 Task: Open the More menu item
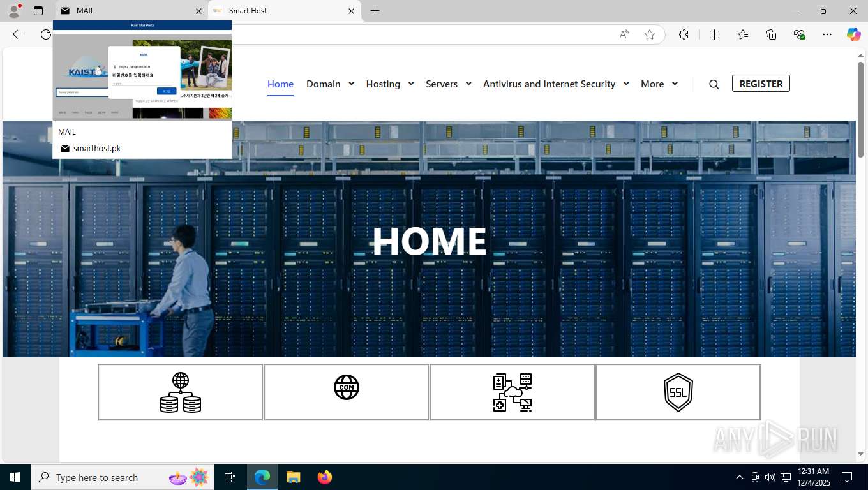coord(652,84)
